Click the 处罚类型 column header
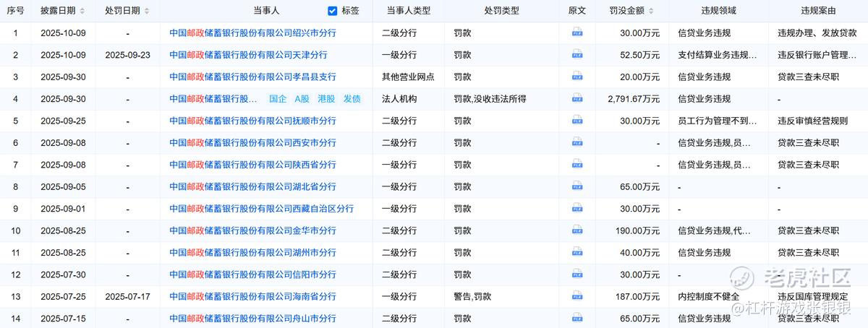868x328 pixels. 501,11
